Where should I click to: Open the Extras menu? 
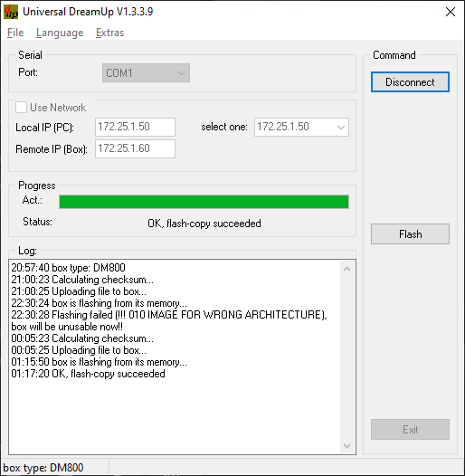click(x=109, y=33)
